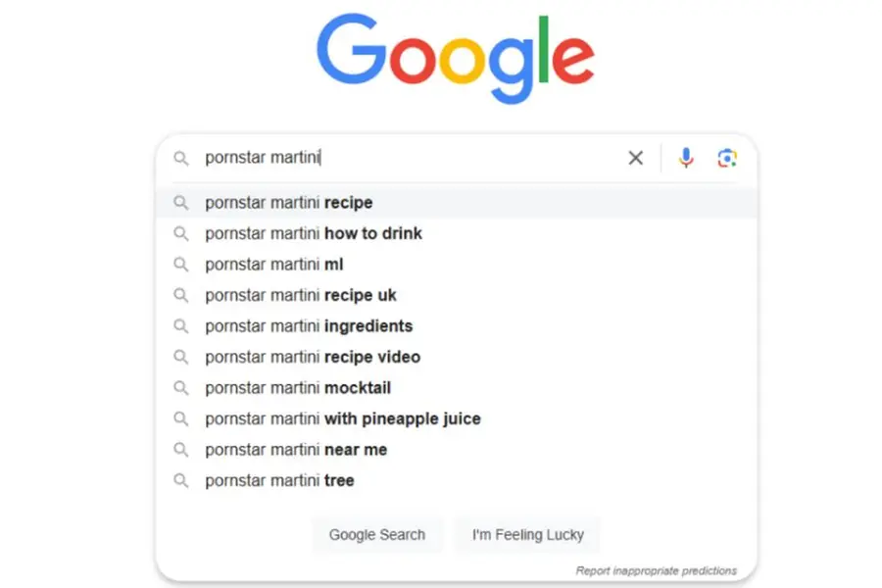Click magnifier icon beside 'mocktail' suggestion
Image resolution: width=882 pixels, height=588 pixels.
pyautogui.click(x=180, y=388)
